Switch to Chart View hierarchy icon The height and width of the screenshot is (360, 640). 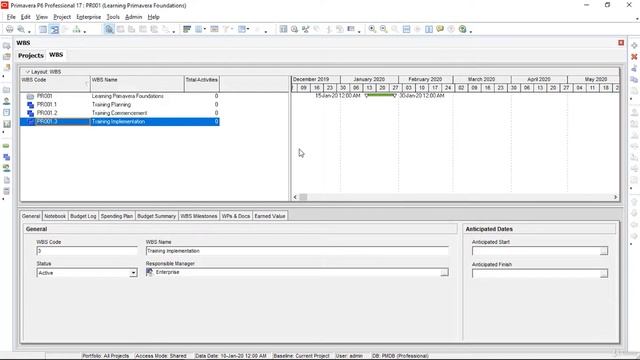point(76,29)
